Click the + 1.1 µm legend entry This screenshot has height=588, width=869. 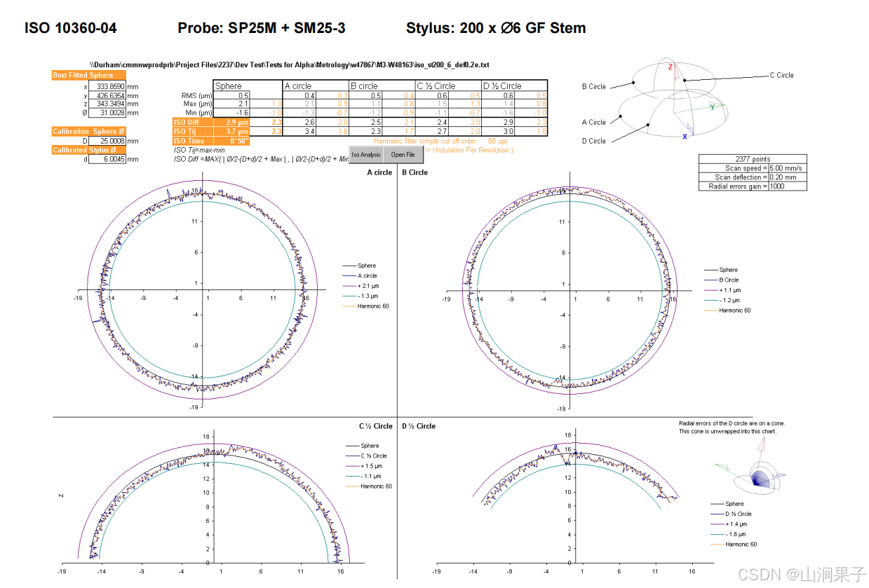[x=721, y=289]
